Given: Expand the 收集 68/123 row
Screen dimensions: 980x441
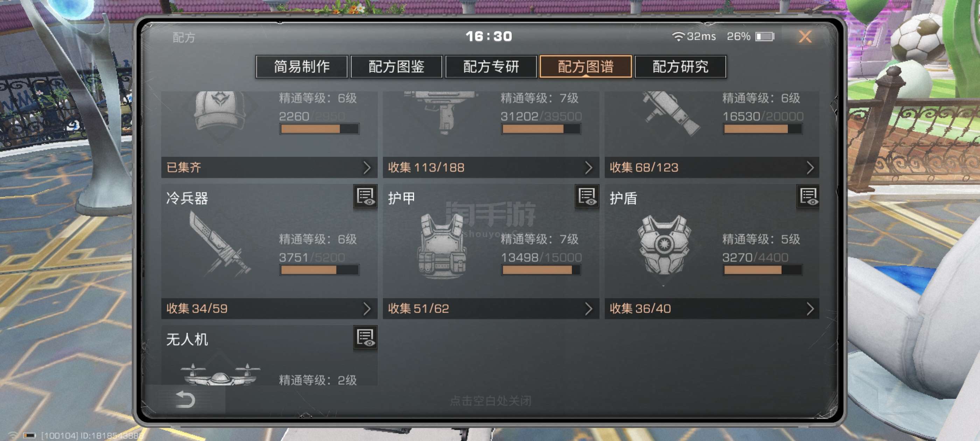Looking at the screenshot, I should coord(712,167).
